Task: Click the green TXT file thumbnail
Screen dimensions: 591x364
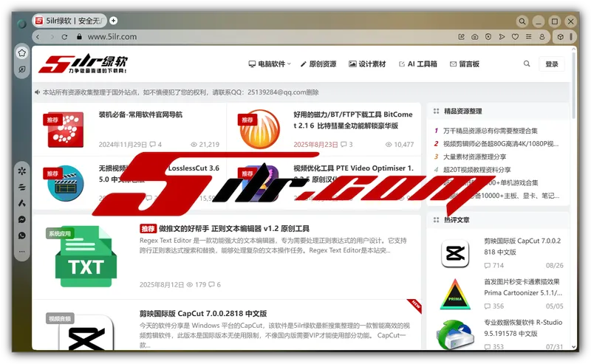Action: click(86, 256)
